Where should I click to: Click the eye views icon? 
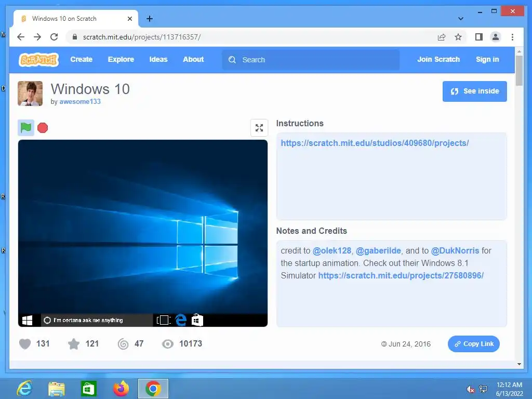(x=168, y=344)
